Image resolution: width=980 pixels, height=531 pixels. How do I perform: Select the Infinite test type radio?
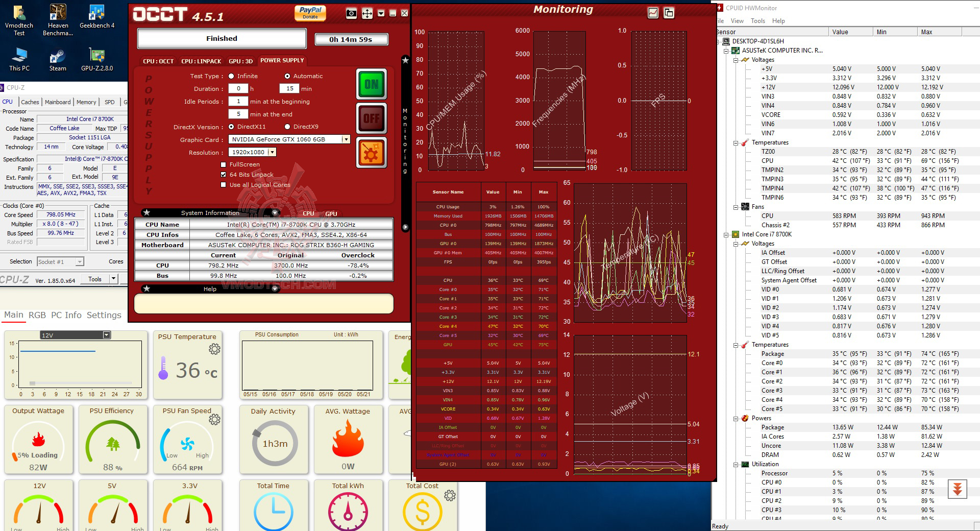click(x=232, y=76)
